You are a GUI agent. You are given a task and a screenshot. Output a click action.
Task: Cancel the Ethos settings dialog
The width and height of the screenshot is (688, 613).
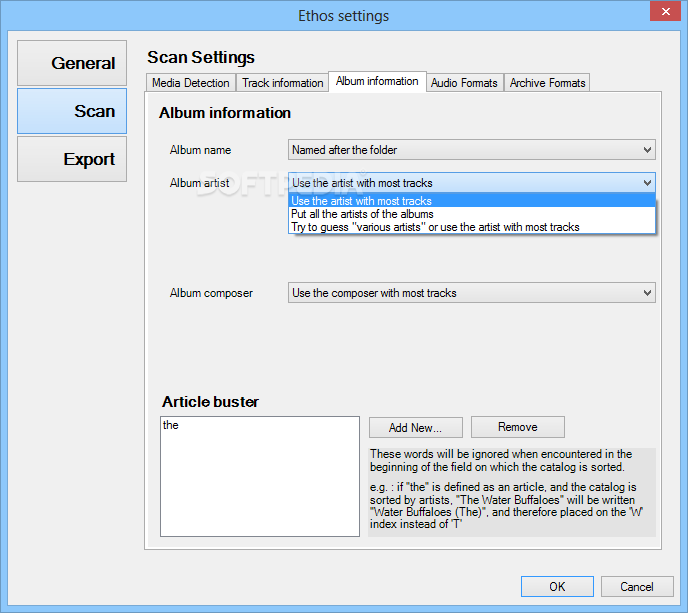click(x=637, y=587)
